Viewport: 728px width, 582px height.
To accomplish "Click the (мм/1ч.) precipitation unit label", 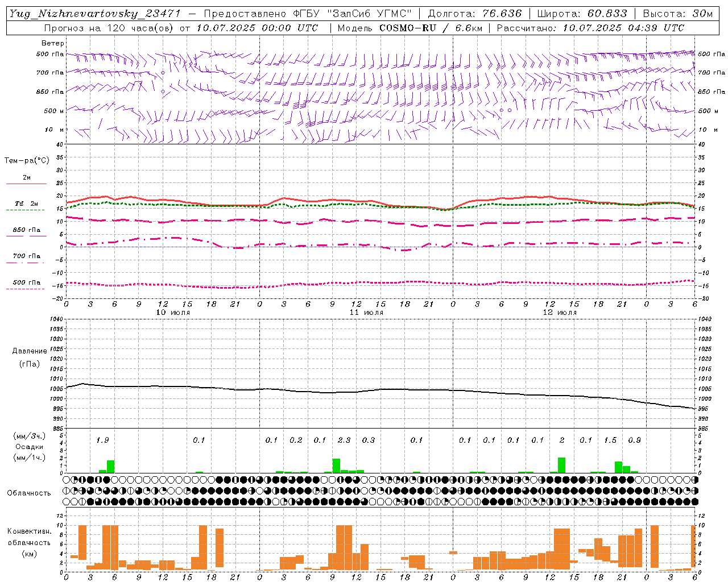I will 30,458.
